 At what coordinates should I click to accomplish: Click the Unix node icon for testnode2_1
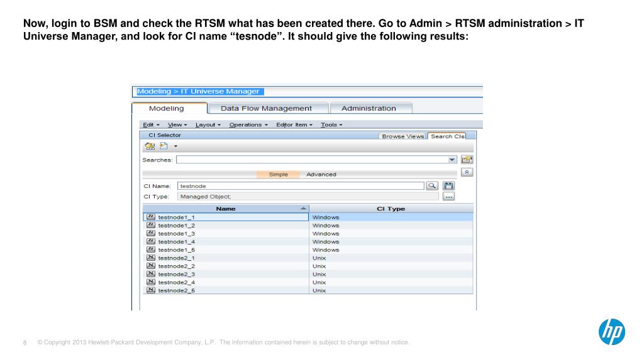pyautogui.click(x=151, y=258)
